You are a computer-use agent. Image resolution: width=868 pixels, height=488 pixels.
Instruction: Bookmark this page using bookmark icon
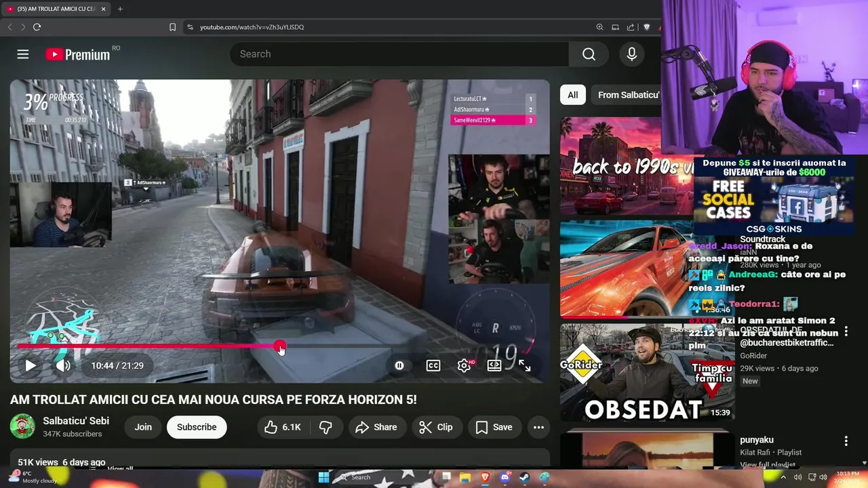click(172, 27)
